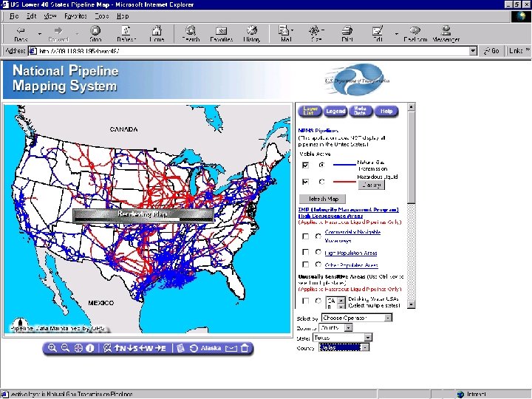Switch to the Layer List tab
The width and height of the screenshot is (532, 399).
pyautogui.click(x=310, y=111)
